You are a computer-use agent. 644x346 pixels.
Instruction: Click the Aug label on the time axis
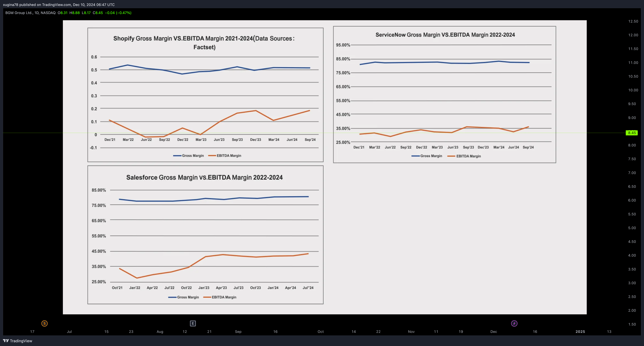160,332
